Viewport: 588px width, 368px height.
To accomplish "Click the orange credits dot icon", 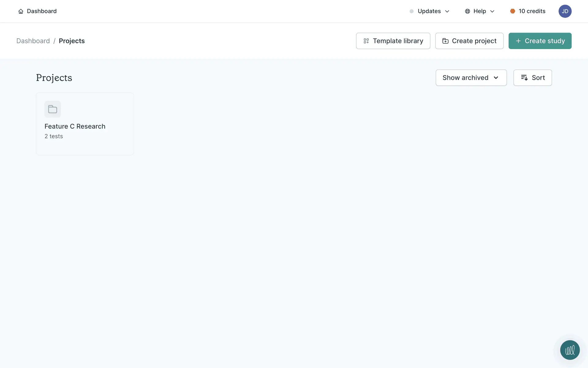I will coord(512,11).
